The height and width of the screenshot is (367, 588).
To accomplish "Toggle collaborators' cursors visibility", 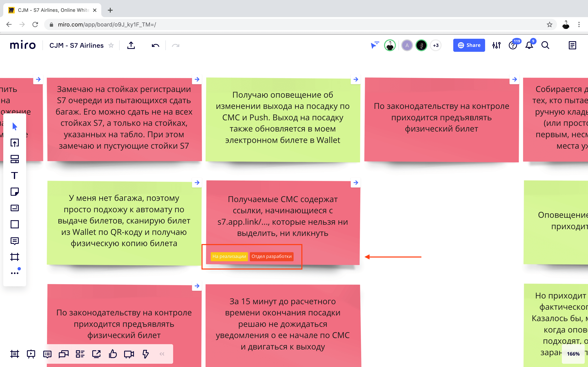I will 375,45.
